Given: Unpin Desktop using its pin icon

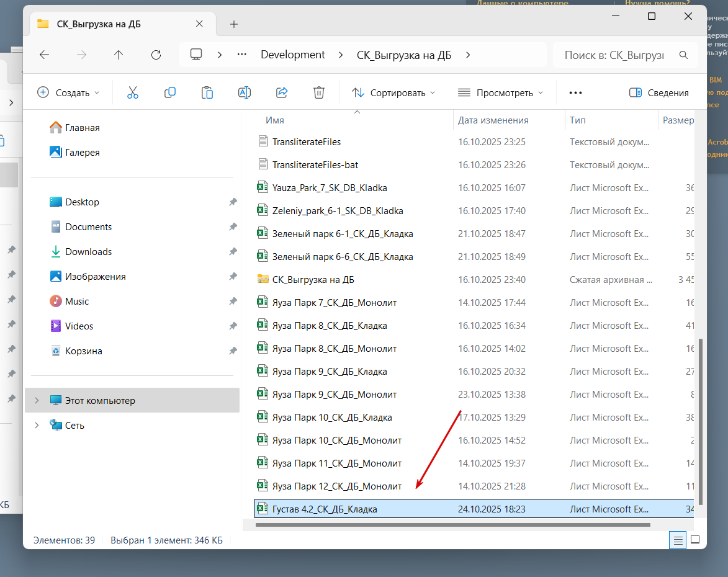Looking at the screenshot, I should (x=233, y=202).
